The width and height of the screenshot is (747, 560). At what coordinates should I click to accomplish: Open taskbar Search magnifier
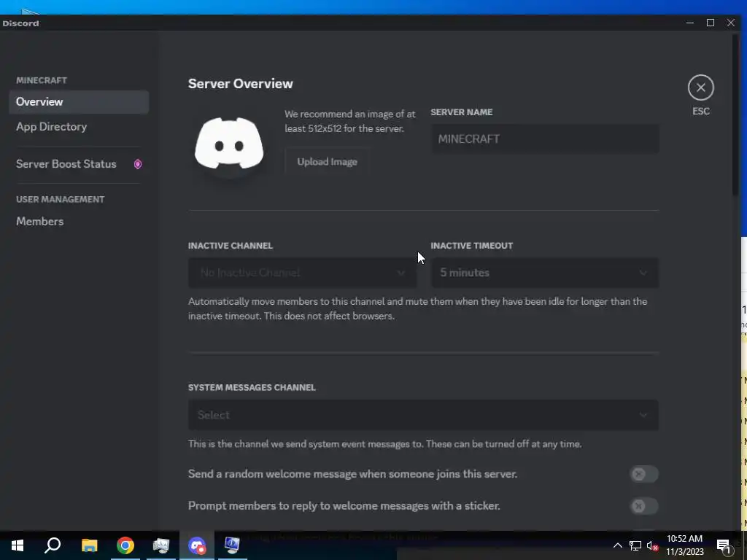53,545
